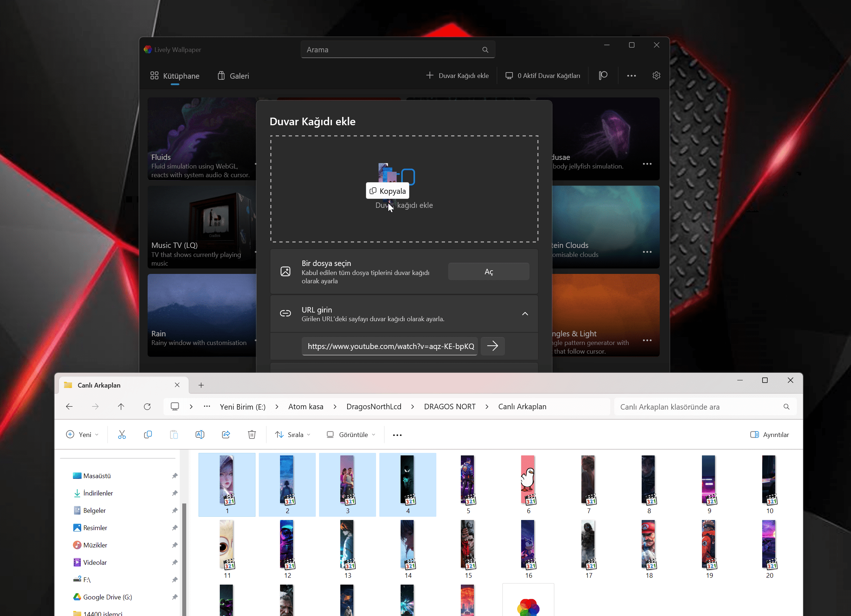Open the Görüntüle view dropdown

(x=351, y=434)
